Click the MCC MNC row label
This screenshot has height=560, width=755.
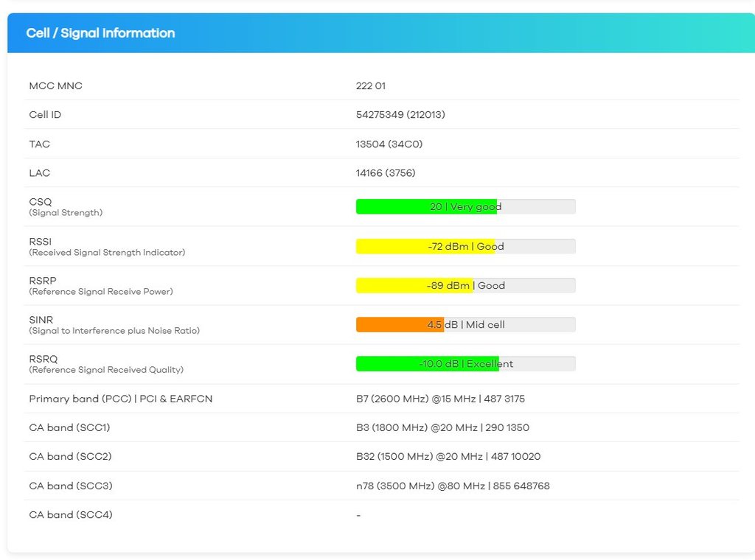point(56,86)
